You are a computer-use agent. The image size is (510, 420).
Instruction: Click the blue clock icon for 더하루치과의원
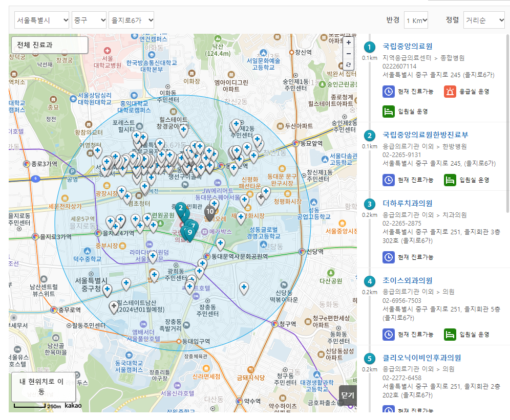point(389,257)
